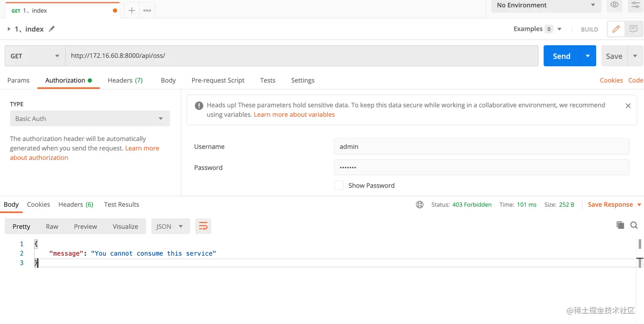This screenshot has height=324, width=644.
Task: Click the Username input field
Action: (x=481, y=147)
